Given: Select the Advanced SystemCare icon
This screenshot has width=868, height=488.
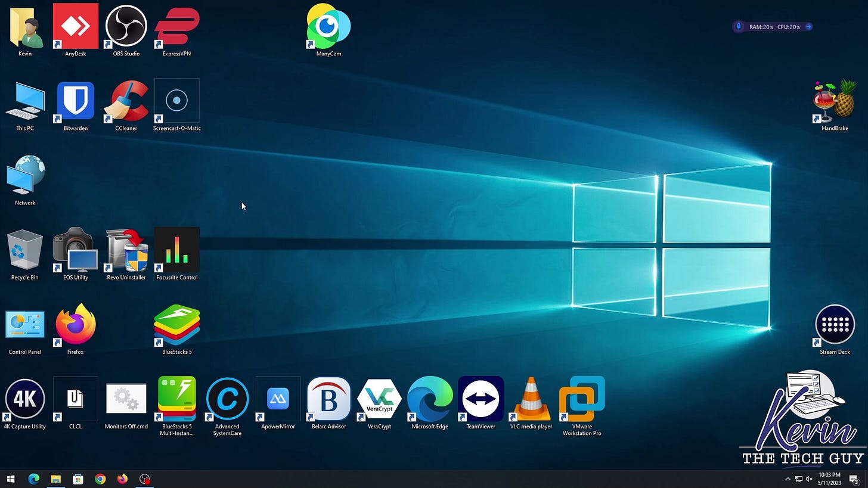Looking at the screenshot, I should click(227, 406).
